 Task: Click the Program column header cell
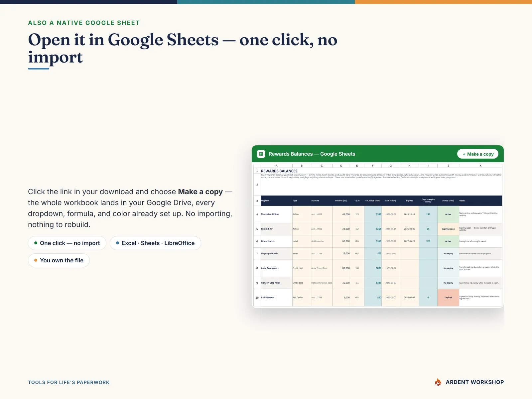click(x=276, y=200)
